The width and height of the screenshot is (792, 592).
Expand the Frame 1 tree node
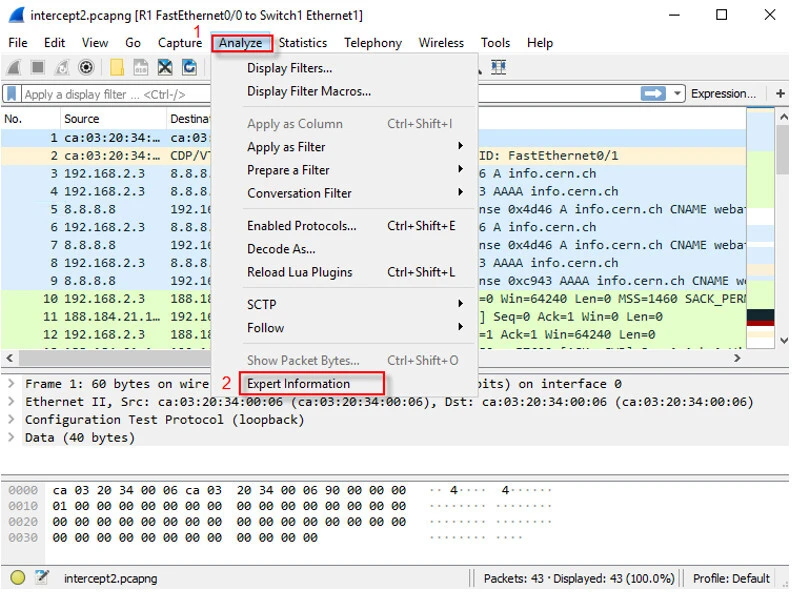coord(11,384)
